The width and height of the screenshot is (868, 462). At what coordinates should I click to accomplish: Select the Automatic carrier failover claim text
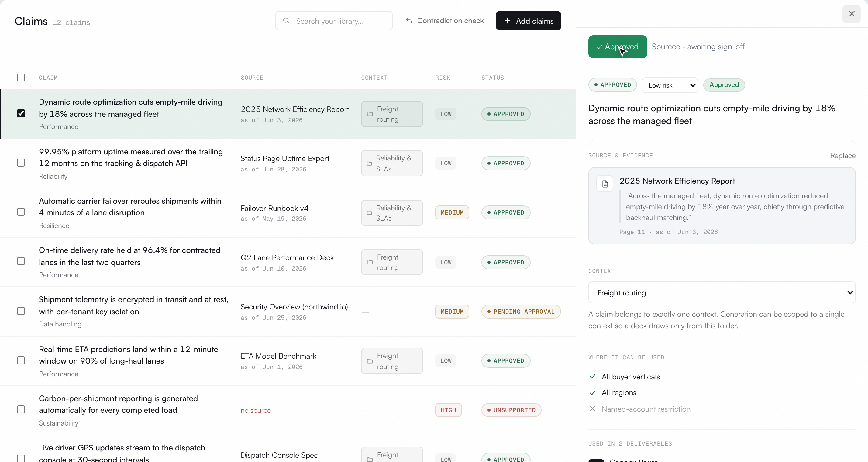tap(130, 207)
